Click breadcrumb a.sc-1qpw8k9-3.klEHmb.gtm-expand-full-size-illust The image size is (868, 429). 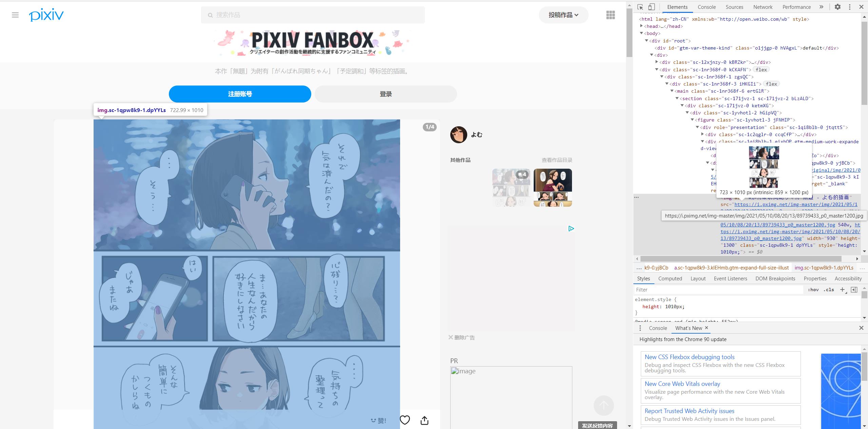tap(731, 267)
